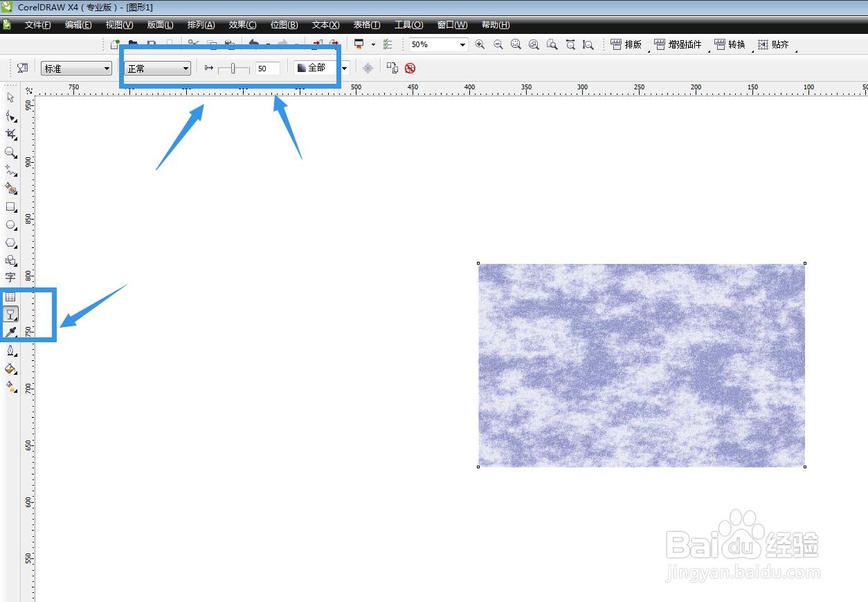Select the Freehand drawing tool
Image resolution: width=868 pixels, height=602 pixels.
coord(10,170)
